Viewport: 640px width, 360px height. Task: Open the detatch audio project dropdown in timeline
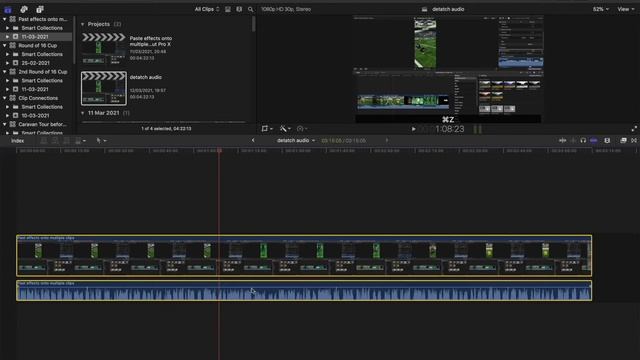tap(296, 140)
